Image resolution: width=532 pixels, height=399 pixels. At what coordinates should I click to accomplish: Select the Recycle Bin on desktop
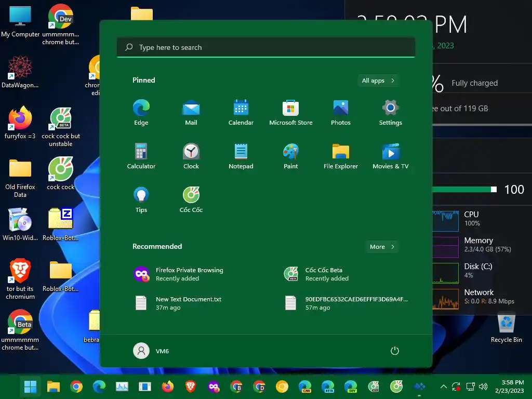(x=506, y=327)
